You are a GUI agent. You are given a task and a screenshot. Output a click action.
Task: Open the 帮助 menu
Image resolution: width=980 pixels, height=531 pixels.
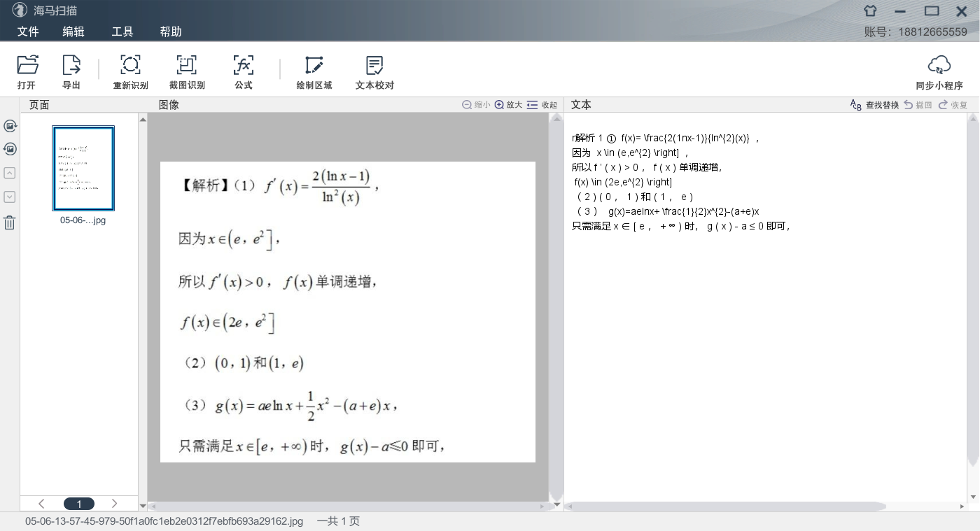tap(171, 31)
